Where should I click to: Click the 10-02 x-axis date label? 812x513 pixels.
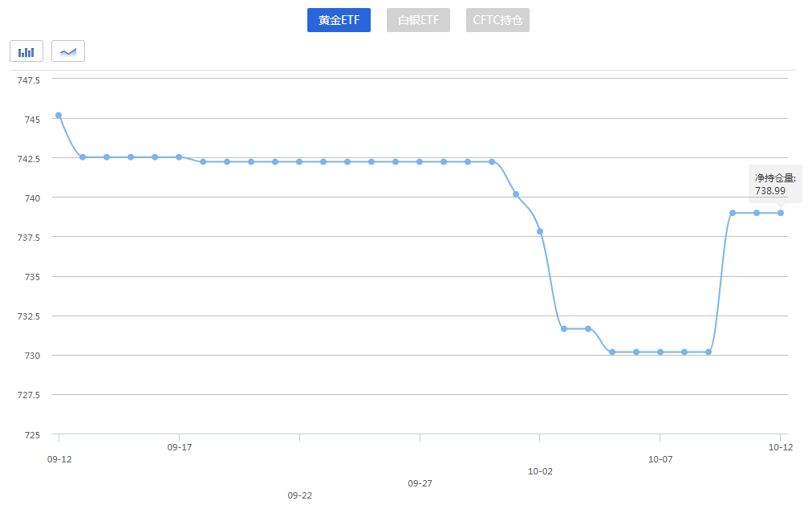point(540,471)
